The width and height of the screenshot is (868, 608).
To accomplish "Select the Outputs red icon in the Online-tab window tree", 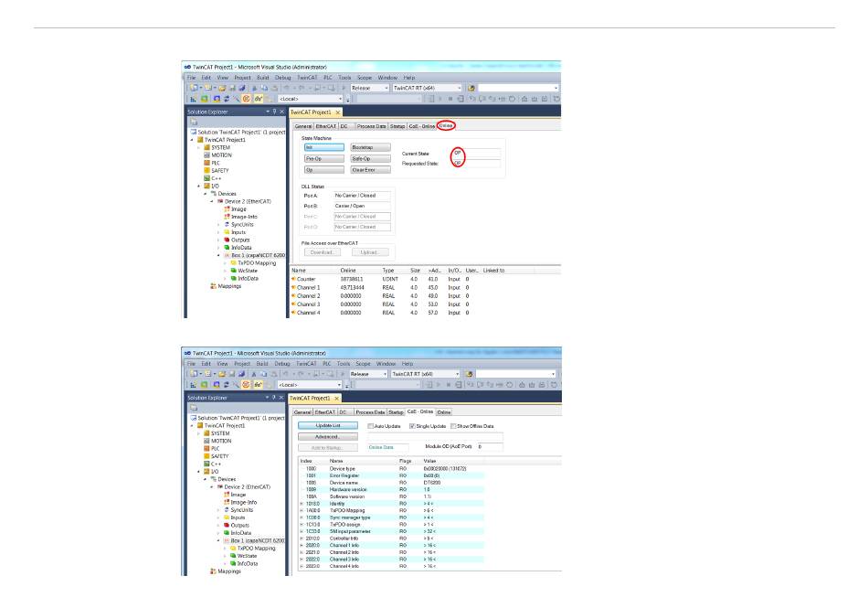I will click(227, 240).
